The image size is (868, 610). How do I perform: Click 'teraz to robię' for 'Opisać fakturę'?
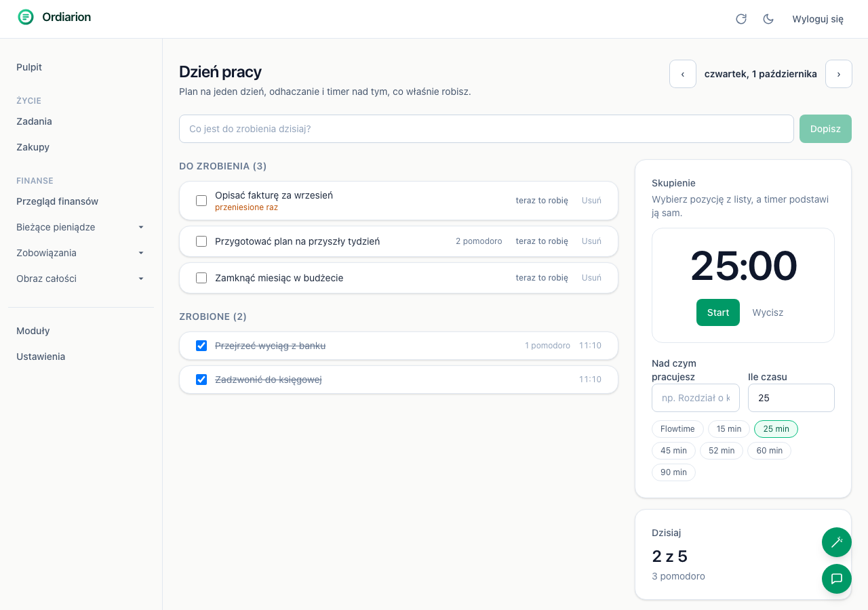pos(542,201)
